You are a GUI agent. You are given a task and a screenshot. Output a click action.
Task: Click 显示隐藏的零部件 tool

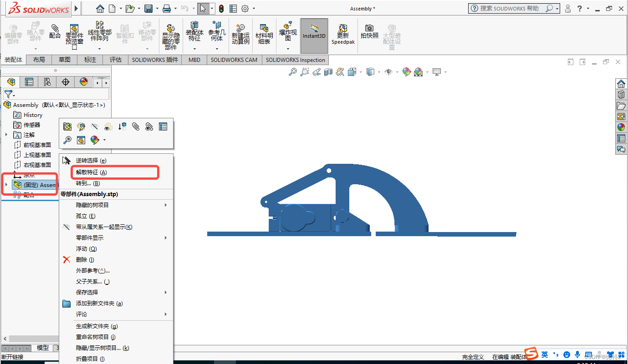171,37
